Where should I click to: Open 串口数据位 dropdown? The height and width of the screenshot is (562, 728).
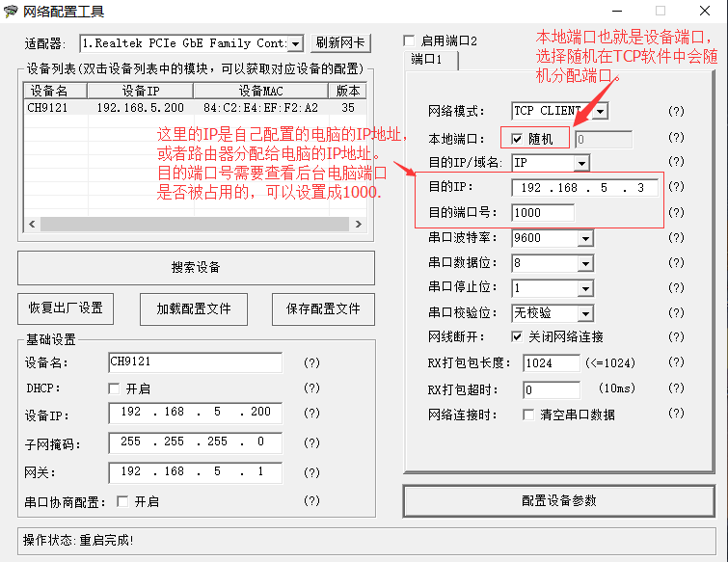click(x=585, y=263)
